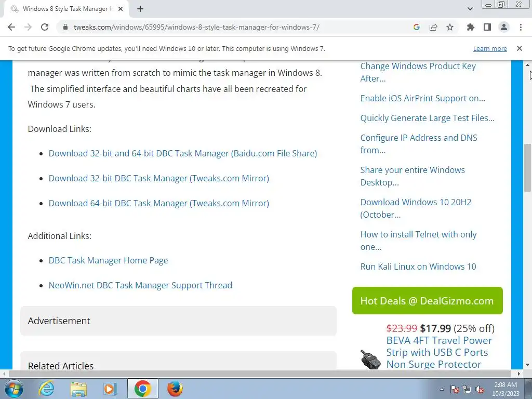Open DBC Task Manager Home Page
532x399 pixels.
[108, 260]
